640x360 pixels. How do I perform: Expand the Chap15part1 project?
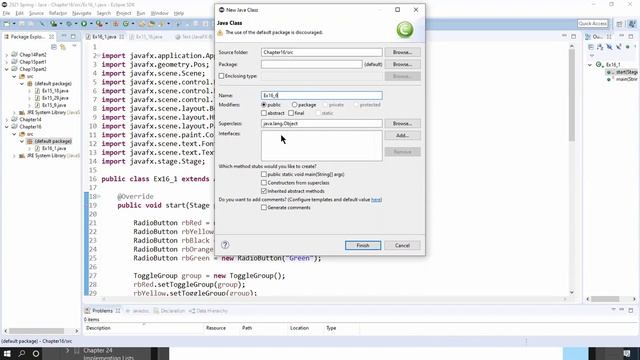pyautogui.click(x=7, y=62)
